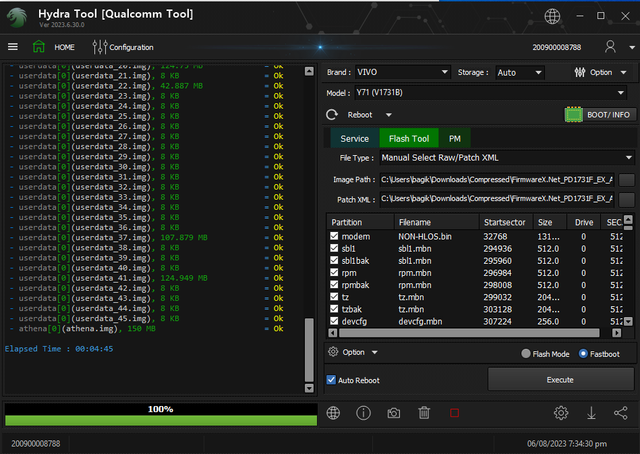Browse for Patch XML file button
The height and width of the screenshot is (454, 640).
pos(627,200)
